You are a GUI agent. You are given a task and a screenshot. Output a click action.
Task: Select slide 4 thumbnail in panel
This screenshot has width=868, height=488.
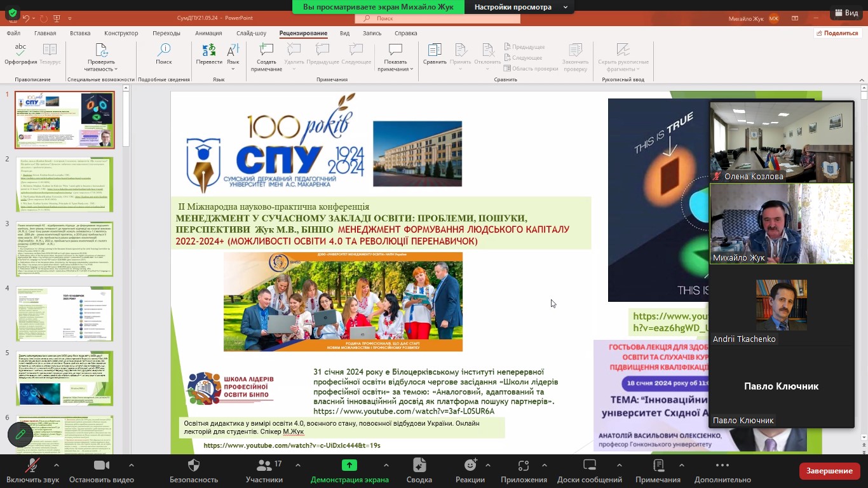[64, 313]
